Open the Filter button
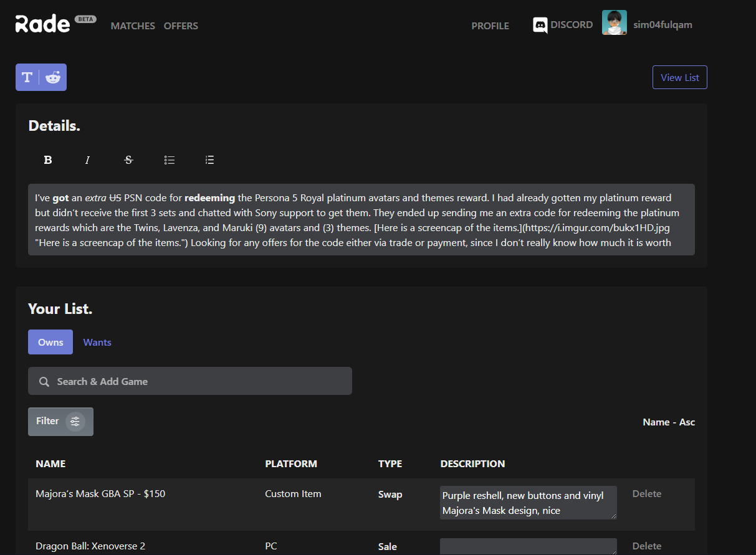Image resolution: width=756 pixels, height=555 pixels. pos(60,422)
